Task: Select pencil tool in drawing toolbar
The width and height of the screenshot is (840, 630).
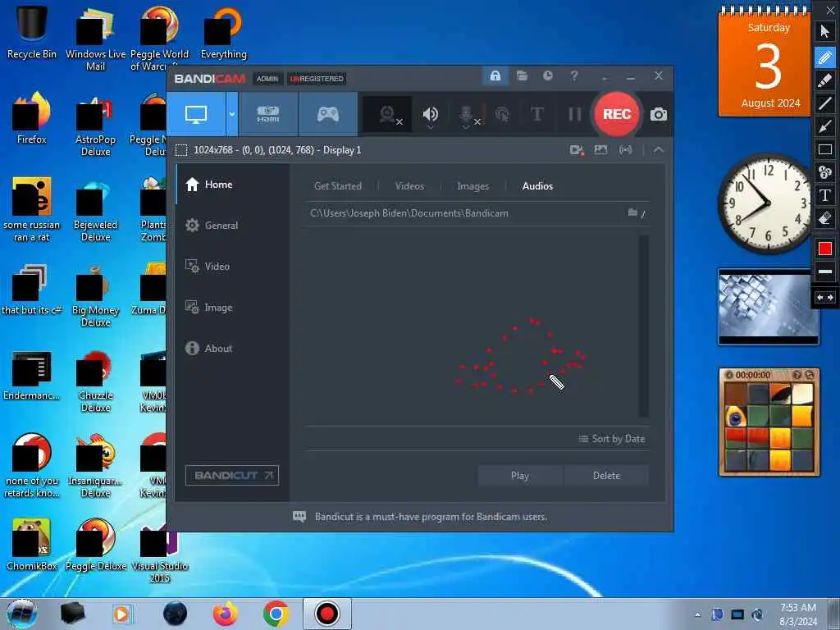Action: [825, 57]
